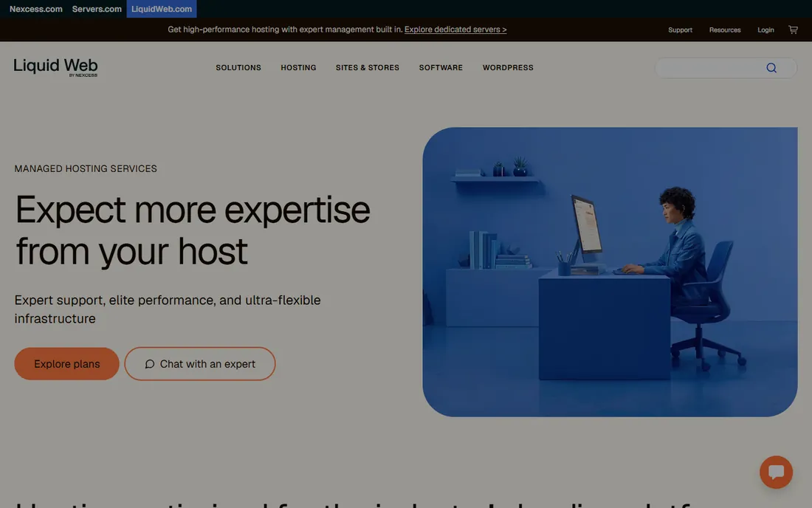Open the Hosting menu
812x508 pixels.
(x=298, y=68)
